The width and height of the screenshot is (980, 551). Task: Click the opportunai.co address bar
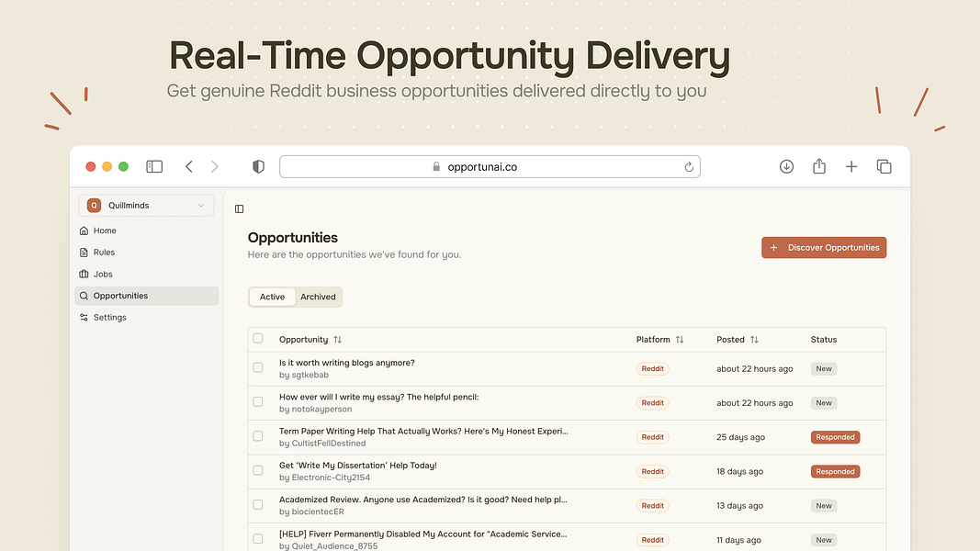click(x=490, y=167)
